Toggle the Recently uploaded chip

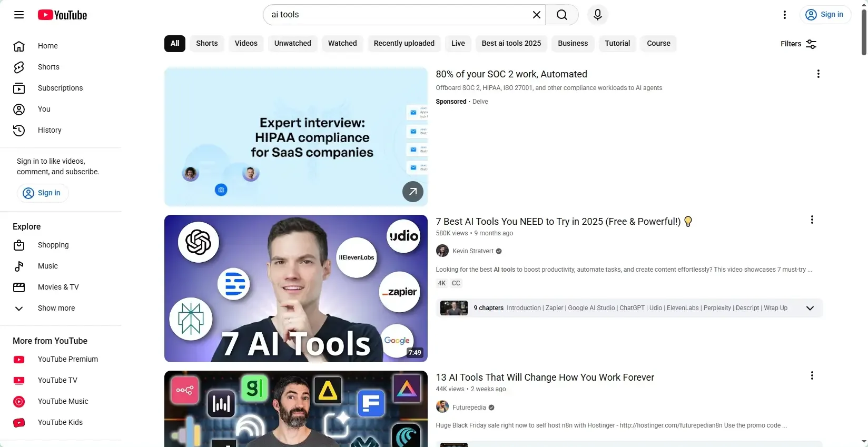tap(404, 43)
